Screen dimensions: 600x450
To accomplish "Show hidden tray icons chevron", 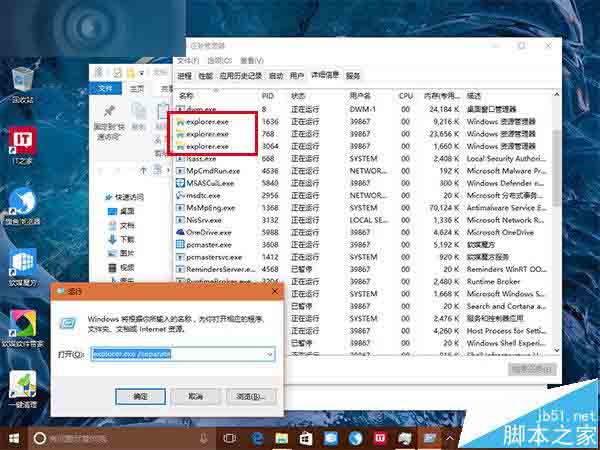I will coord(450,439).
